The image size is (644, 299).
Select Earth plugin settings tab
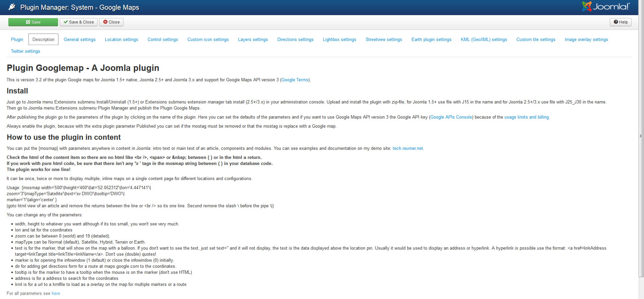tap(431, 39)
